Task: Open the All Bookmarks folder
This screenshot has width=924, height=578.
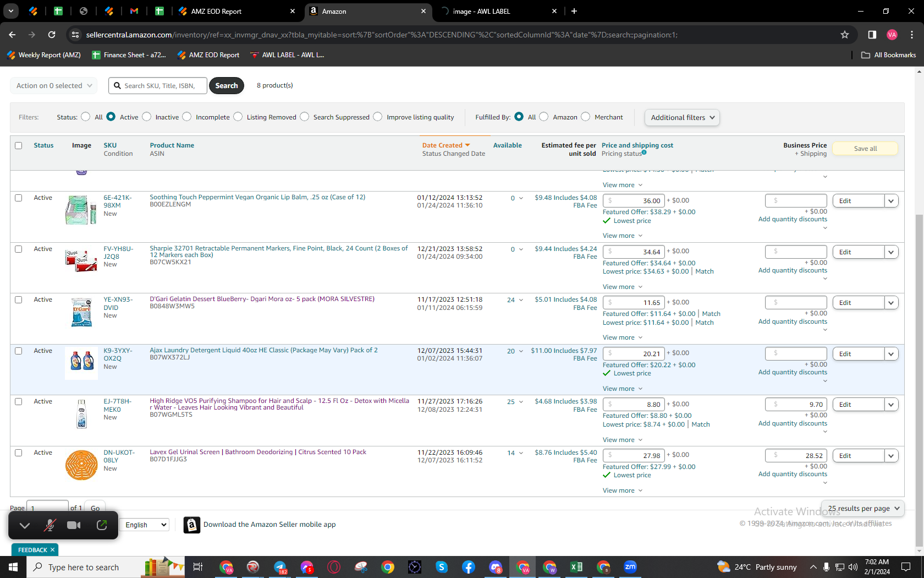Action: tap(889, 55)
